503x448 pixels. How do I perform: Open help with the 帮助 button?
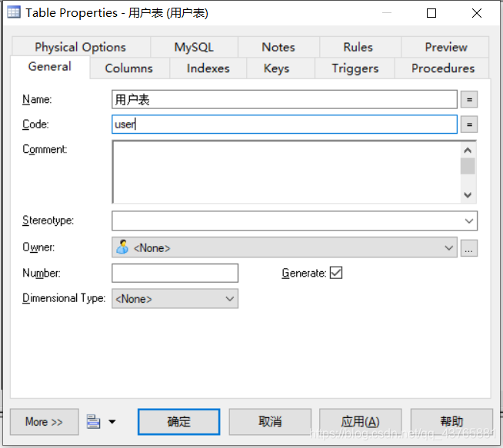click(451, 422)
